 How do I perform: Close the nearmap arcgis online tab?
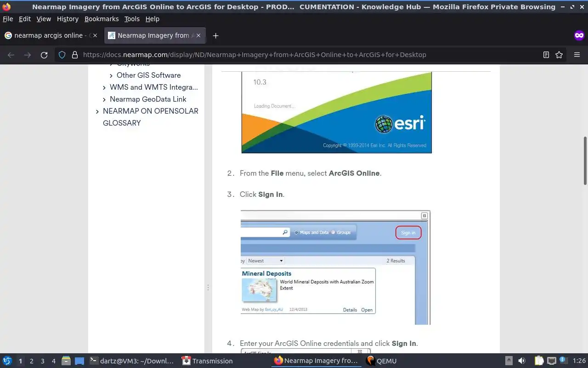point(96,35)
